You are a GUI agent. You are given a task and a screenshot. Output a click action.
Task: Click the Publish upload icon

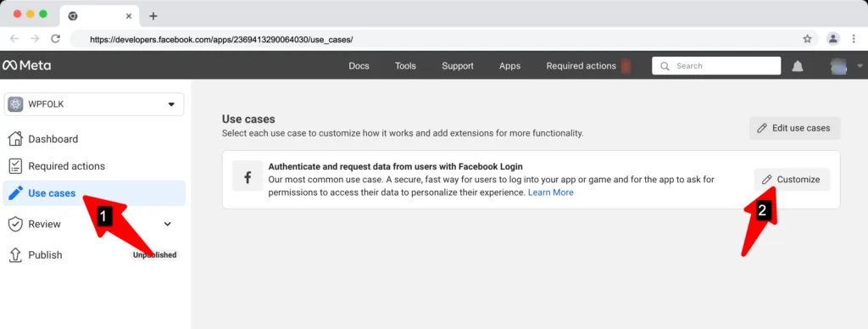click(x=15, y=254)
